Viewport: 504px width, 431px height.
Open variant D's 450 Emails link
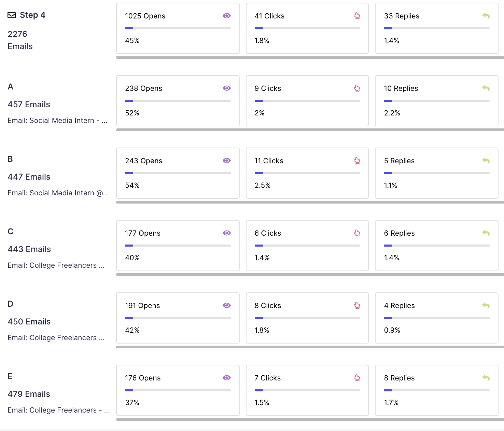(x=29, y=321)
